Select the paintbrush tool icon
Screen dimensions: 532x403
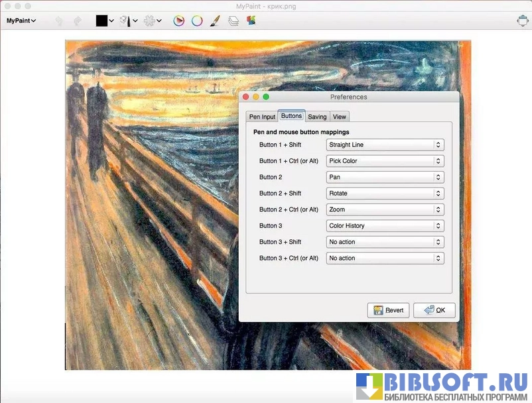coord(215,21)
